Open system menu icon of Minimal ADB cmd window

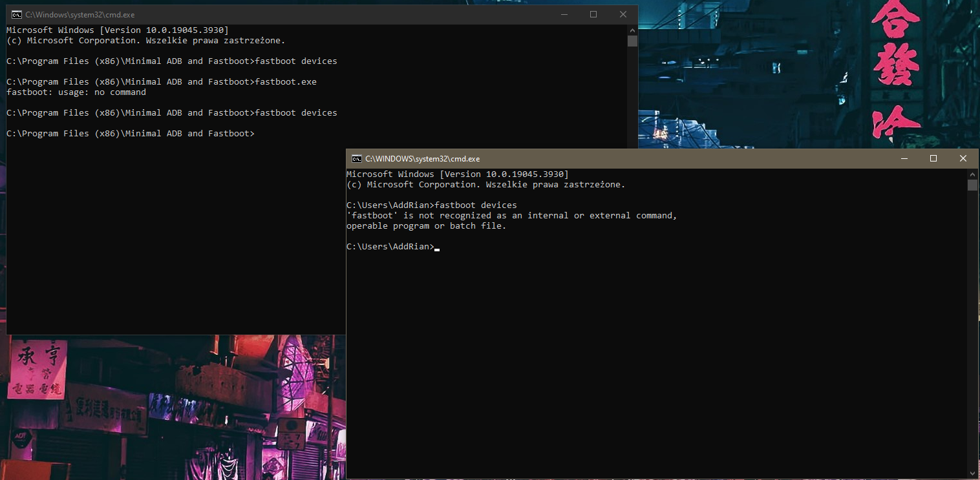[x=17, y=15]
